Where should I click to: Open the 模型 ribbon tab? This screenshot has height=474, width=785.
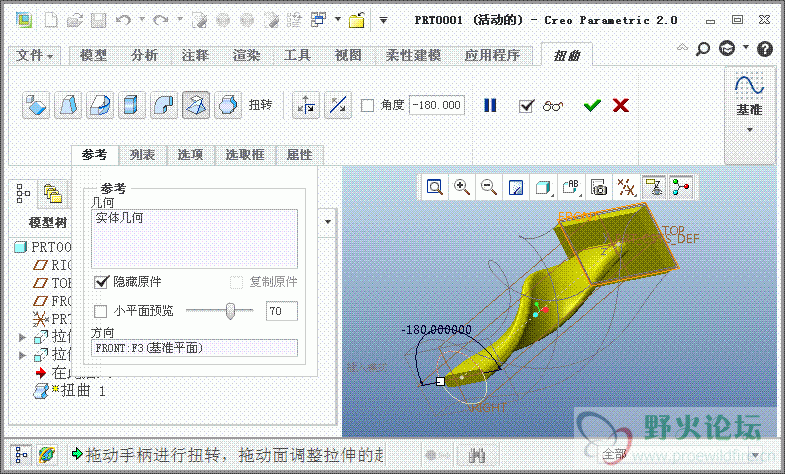click(x=94, y=55)
